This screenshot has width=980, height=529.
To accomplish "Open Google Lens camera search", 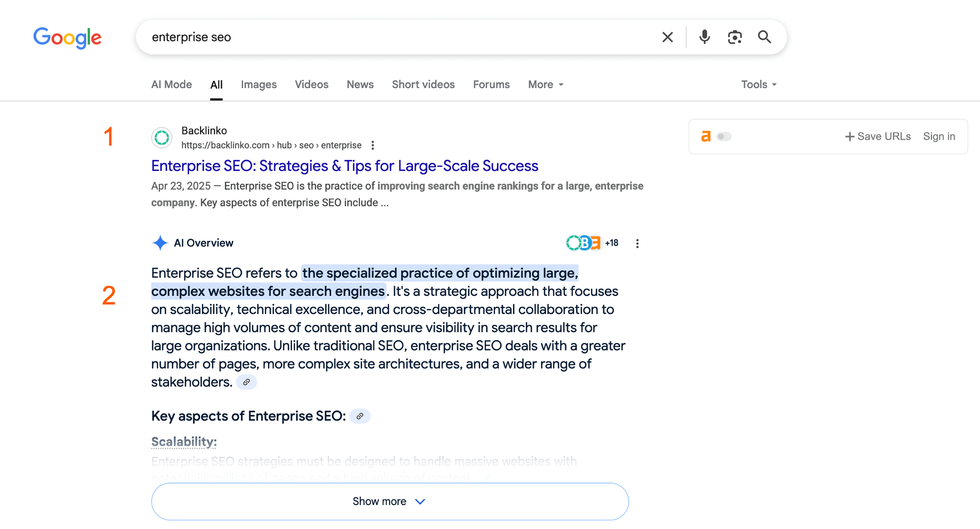I will click(x=735, y=37).
